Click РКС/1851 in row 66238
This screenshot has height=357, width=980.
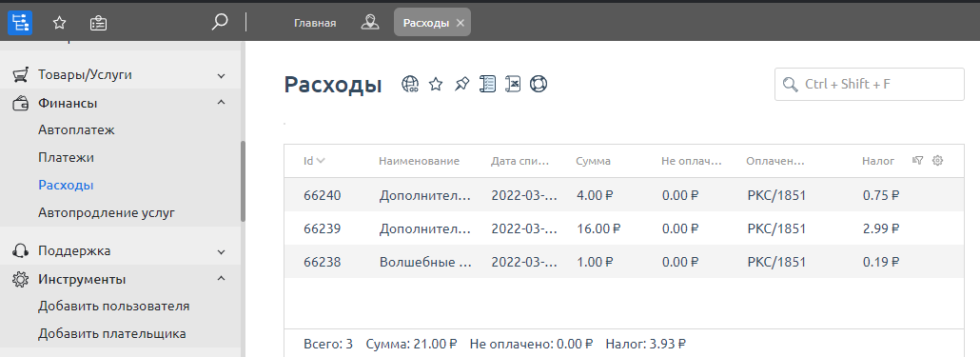tap(777, 263)
